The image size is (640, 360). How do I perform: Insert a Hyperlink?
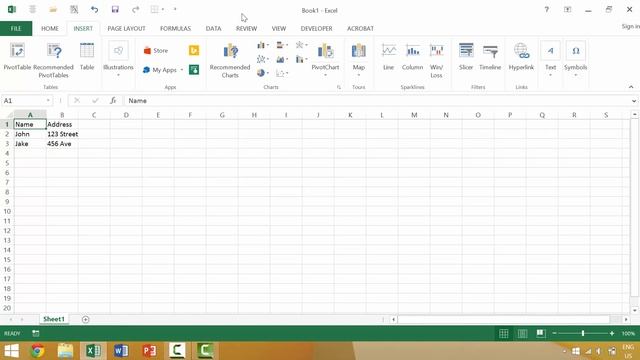pos(521,57)
